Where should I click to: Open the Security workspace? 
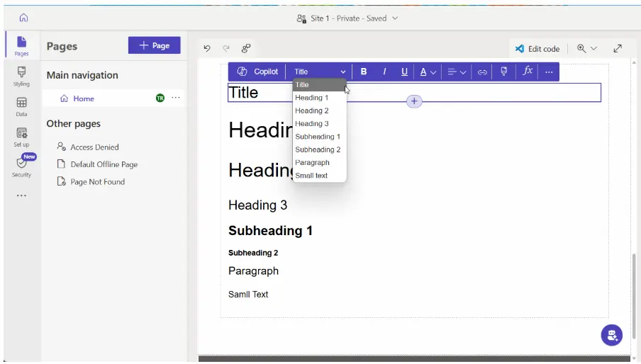[21, 166]
